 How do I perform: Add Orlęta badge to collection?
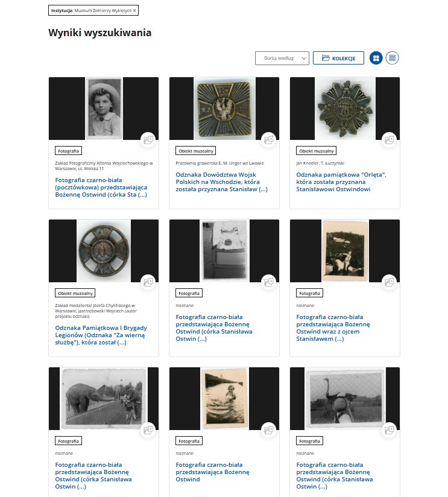pyautogui.click(x=389, y=140)
